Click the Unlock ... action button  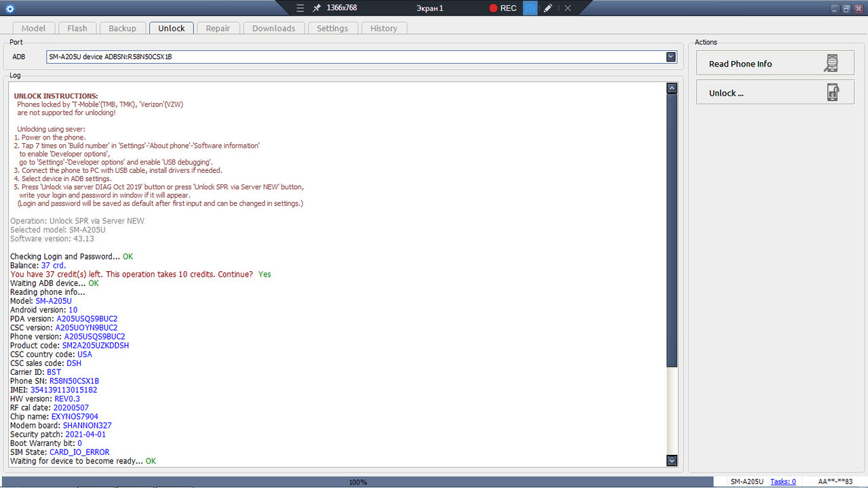[774, 93]
